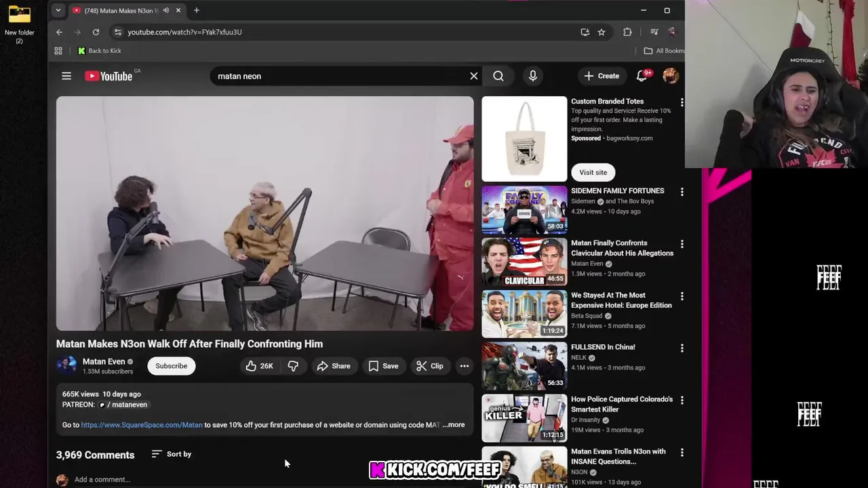Open the Create upload menu
This screenshot has width=868, height=488.
pyautogui.click(x=601, y=76)
